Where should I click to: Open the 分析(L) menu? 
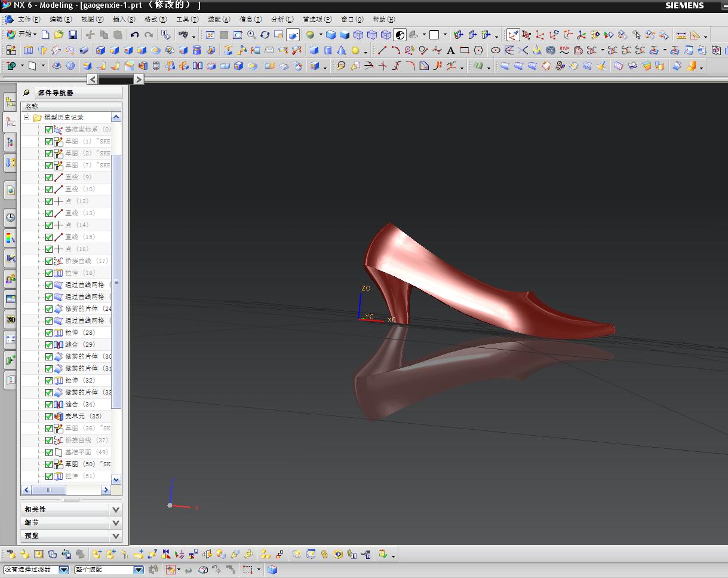pyautogui.click(x=282, y=19)
